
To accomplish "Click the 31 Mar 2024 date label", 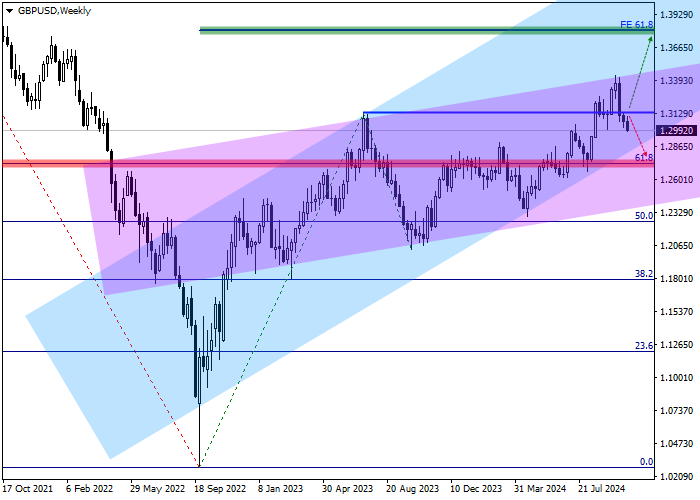I will coord(540,489).
